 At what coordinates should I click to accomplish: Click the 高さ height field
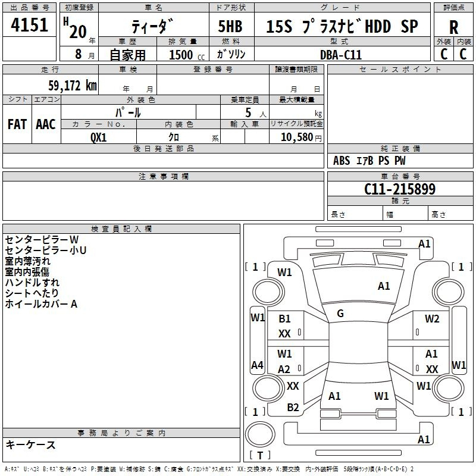pyautogui.click(x=450, y=214)
